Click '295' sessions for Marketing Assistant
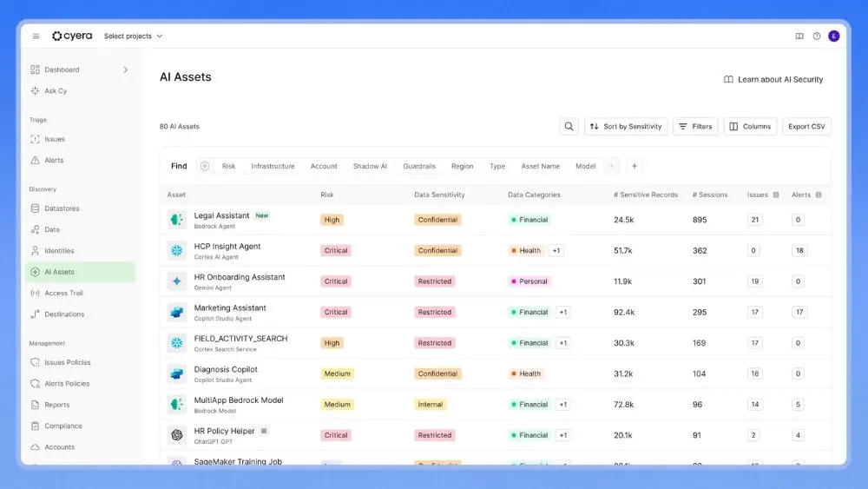 point(700,313)
